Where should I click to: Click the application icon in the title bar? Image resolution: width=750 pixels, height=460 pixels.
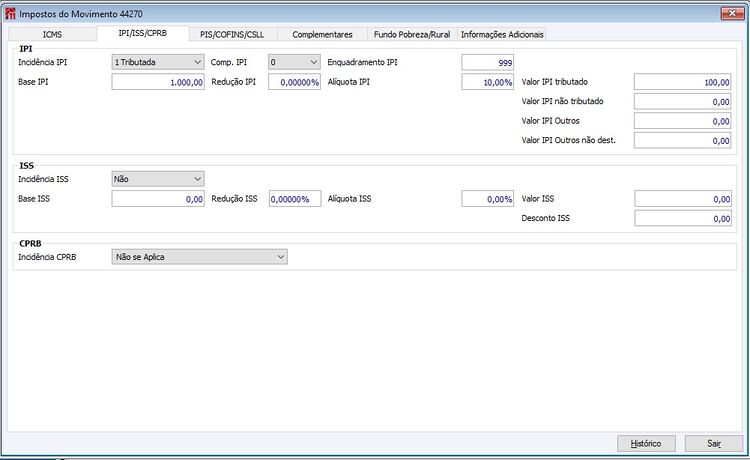10,14
